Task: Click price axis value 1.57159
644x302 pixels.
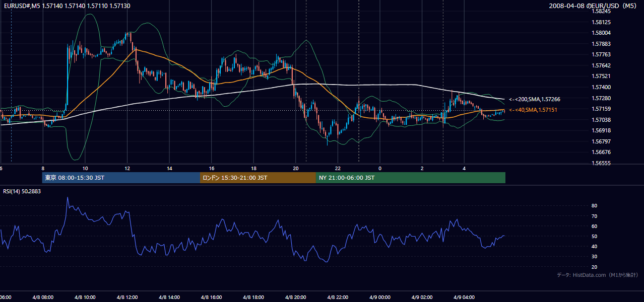Action: [601, 109]
